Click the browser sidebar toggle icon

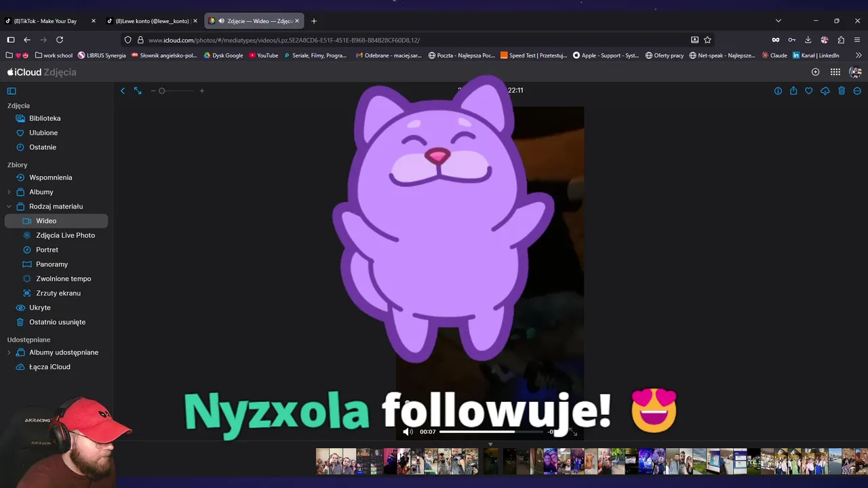[11, 40]
